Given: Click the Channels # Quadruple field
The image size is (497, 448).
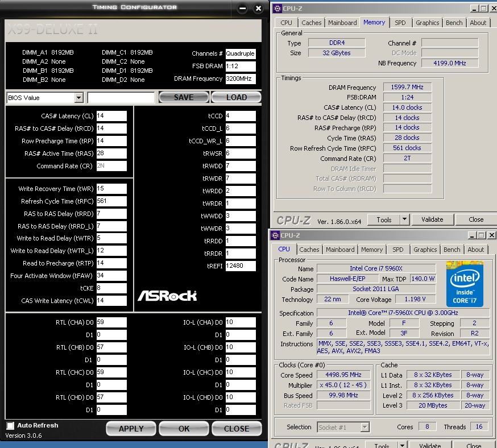Looking at the screenshot, I should (241, 53).
